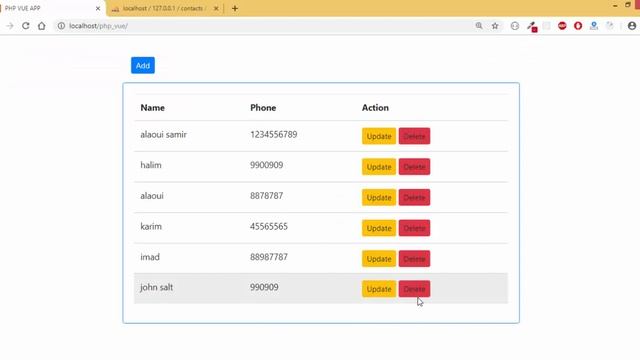This screenshot has height=360, width=640.
Task: Update the imad contact
Action: pyautogui.click(x=379, y=259)
